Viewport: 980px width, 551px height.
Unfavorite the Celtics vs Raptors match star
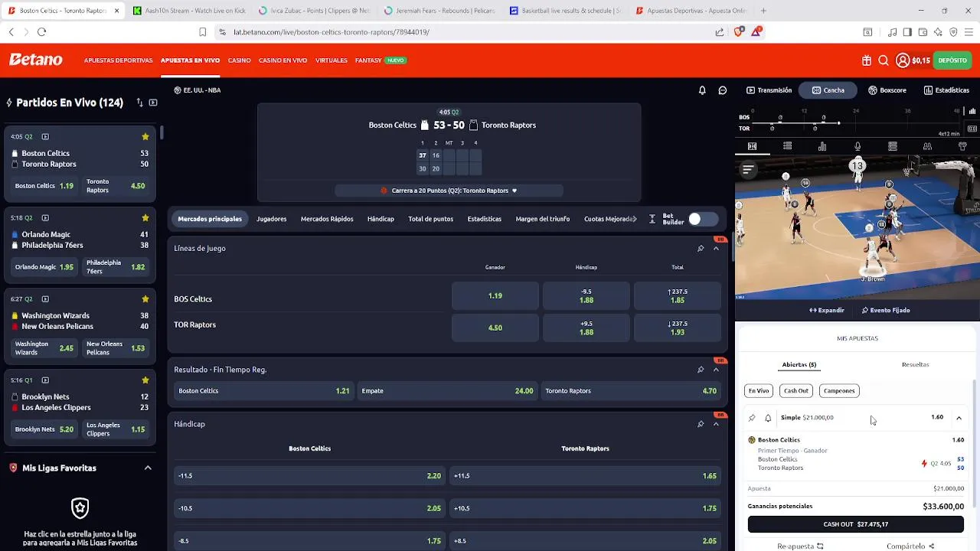click(x=145, y=136)
